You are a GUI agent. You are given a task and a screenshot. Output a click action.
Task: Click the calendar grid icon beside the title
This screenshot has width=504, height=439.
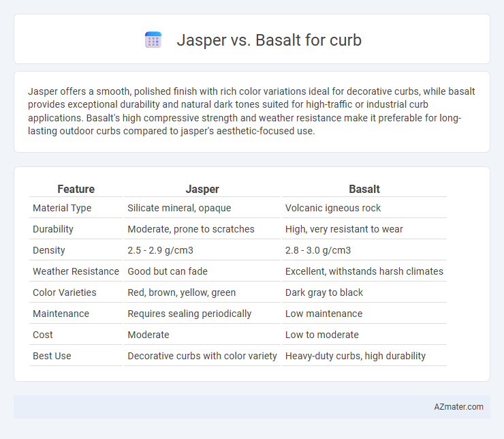[x=153, y=40]
